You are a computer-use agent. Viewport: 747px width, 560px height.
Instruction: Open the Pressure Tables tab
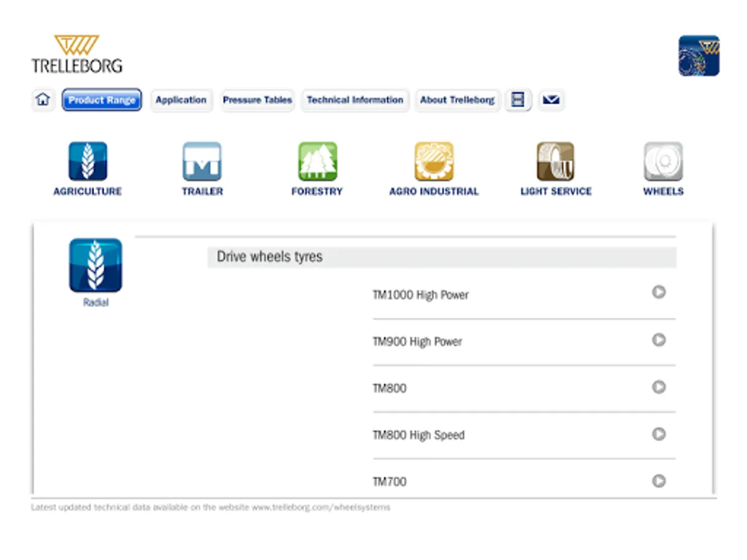[x=257, y=100]
